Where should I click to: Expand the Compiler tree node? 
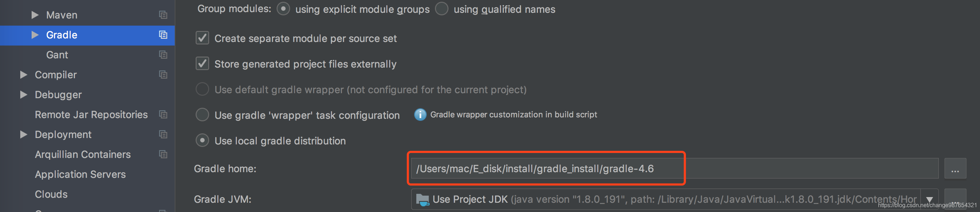pos(23,75)
